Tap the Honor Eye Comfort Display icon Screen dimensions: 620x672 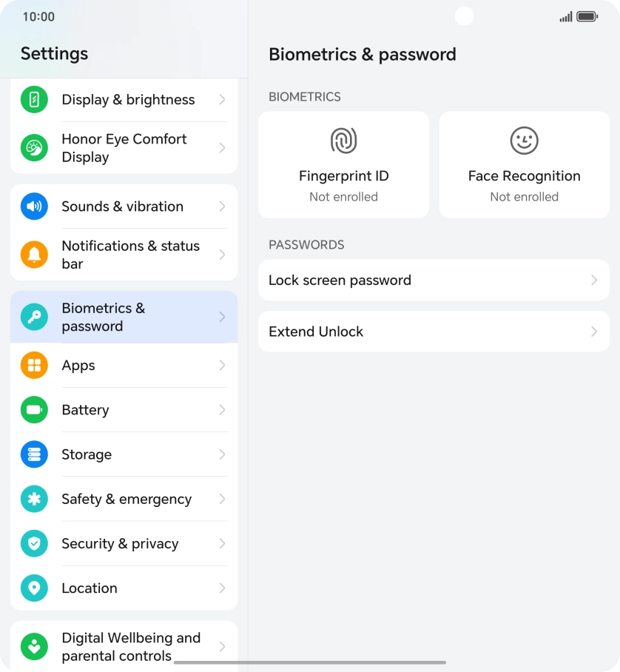coord(34,148)
